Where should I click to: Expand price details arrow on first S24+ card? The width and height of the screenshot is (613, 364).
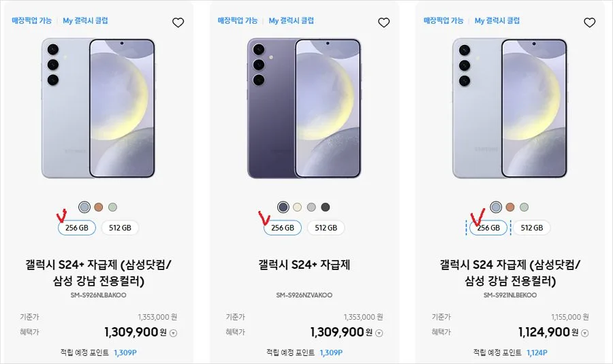point(174,333)
